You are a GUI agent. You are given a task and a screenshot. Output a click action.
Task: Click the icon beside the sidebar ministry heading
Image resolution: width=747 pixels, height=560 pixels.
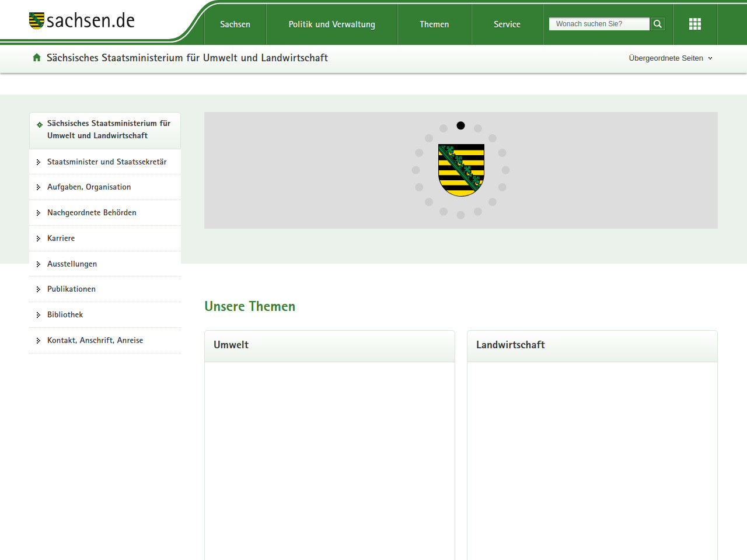pyautogui.click(x=40, y=124)
